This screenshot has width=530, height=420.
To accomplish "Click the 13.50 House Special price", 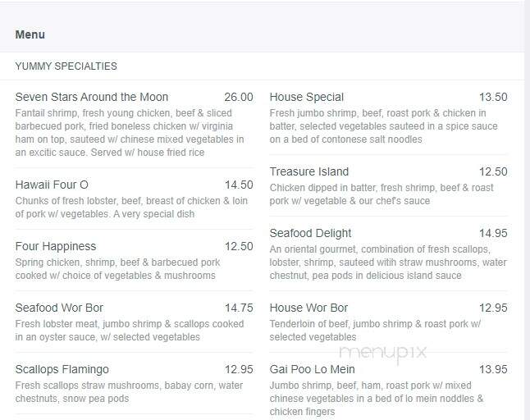I will [x=493, y=97].
